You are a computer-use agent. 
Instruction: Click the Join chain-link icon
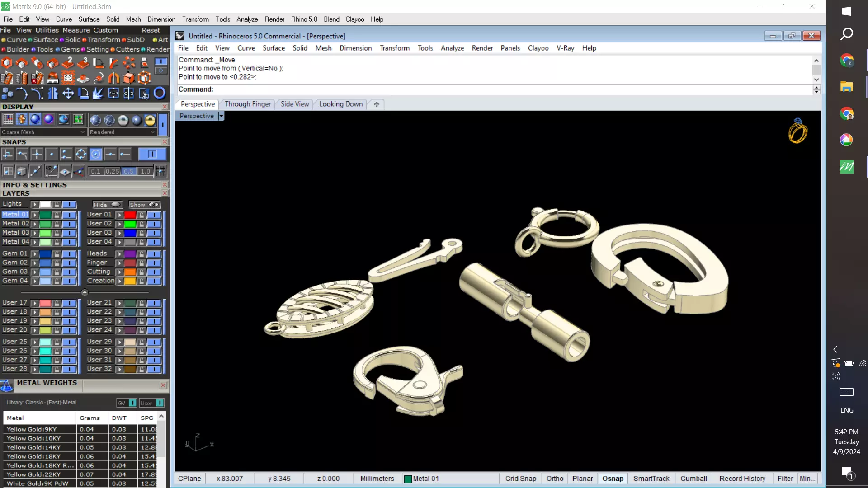click(x=113, y=93)
